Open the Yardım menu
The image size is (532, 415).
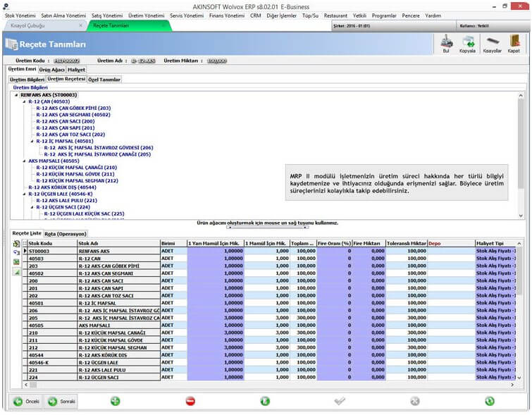(433, 16)
